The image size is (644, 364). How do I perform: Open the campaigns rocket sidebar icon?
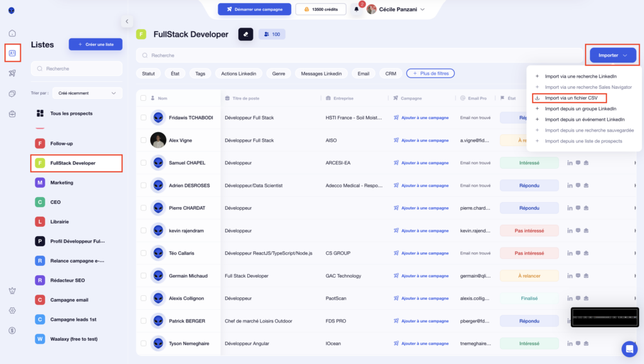(x=13, y=73)
